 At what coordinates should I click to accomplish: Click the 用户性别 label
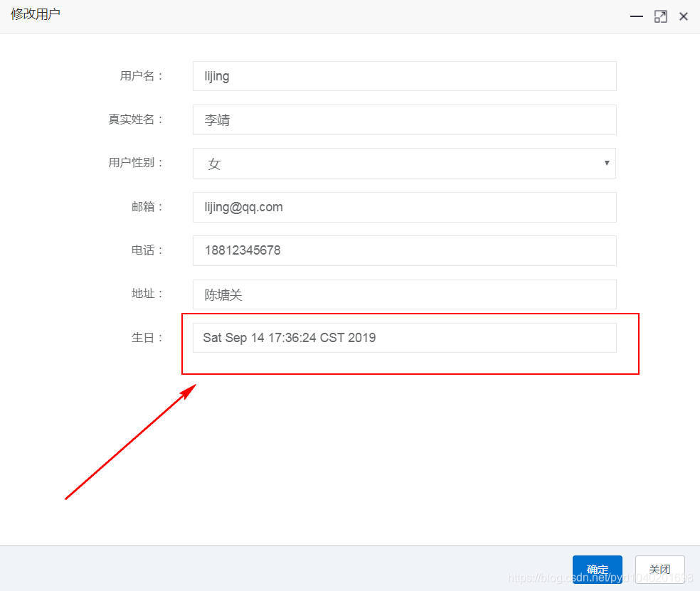pos(135,162)
